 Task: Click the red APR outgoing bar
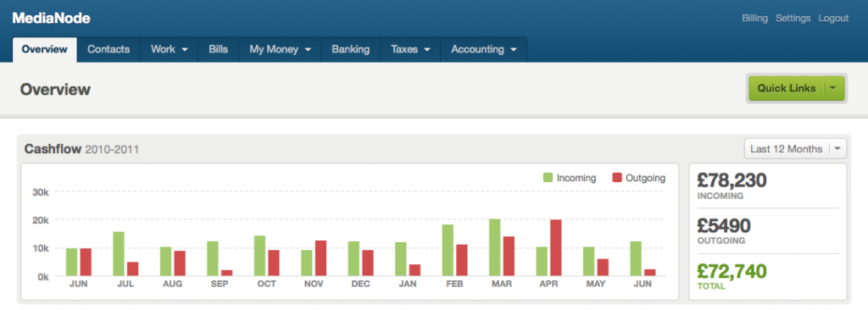pos(556,248)
